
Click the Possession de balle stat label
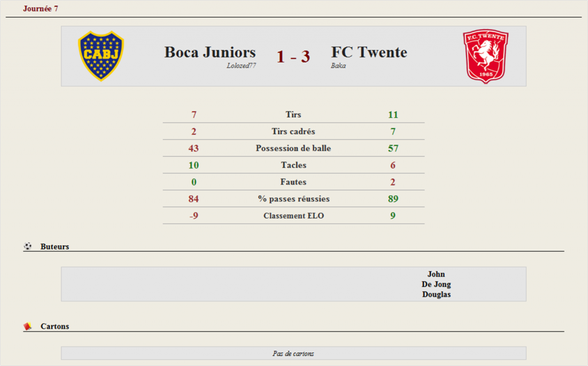tap(293, 148)
